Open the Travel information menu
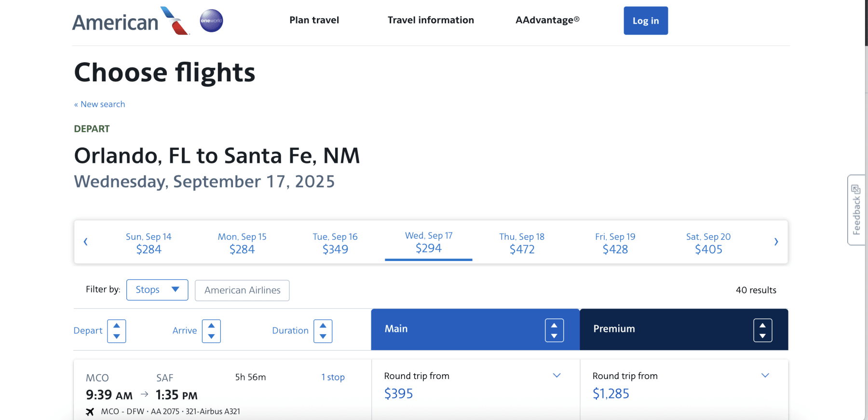Viewport: 868px width, 420px height. (x=431, y=20)
